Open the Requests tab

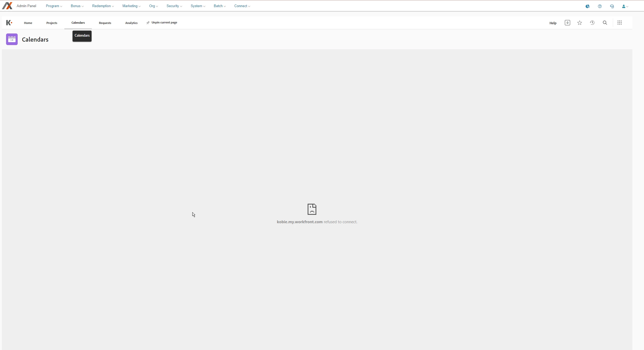[x=105, y=23]
